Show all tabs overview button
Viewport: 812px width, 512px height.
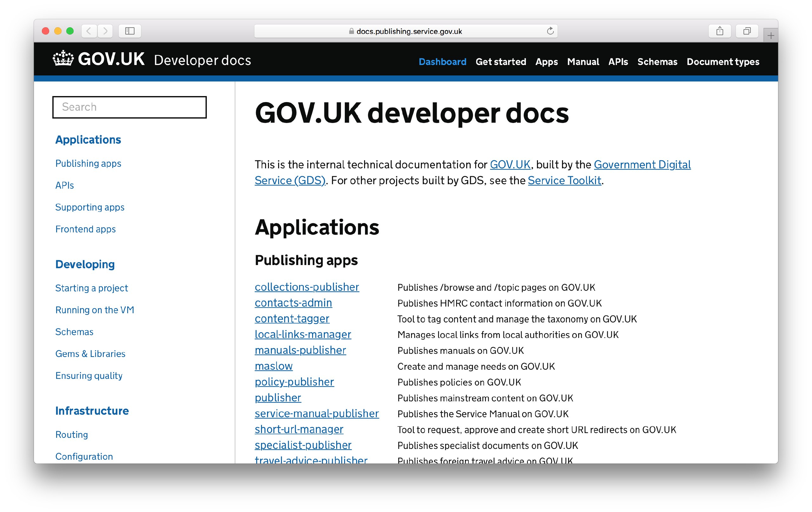coord(747,31)
